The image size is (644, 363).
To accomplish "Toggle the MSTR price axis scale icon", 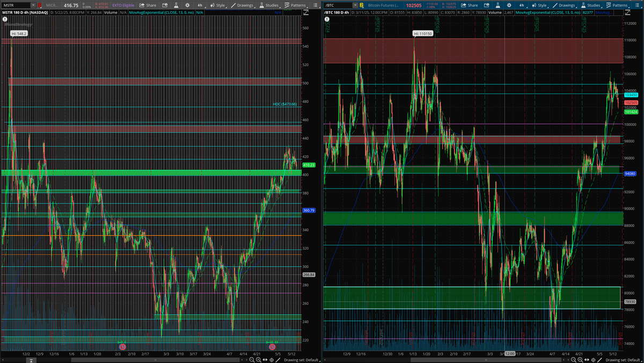I will pyautogui.click(x=305, y=12).
